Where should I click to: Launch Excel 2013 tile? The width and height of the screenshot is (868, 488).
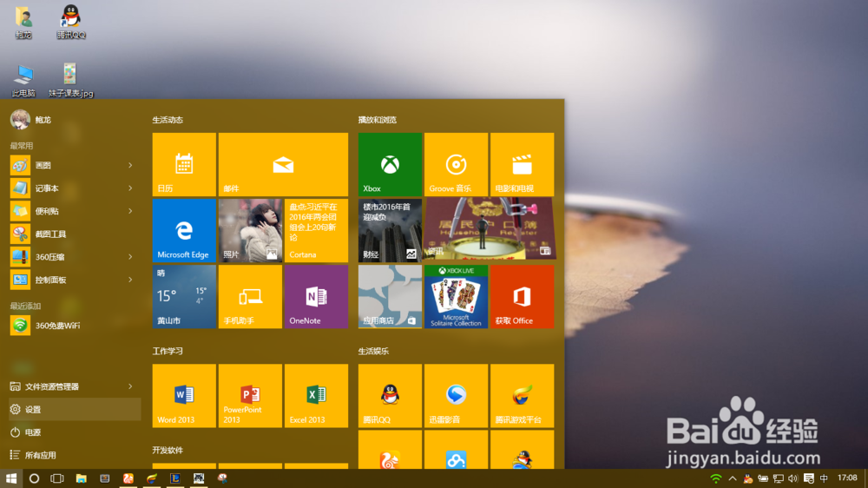[316, 395]
